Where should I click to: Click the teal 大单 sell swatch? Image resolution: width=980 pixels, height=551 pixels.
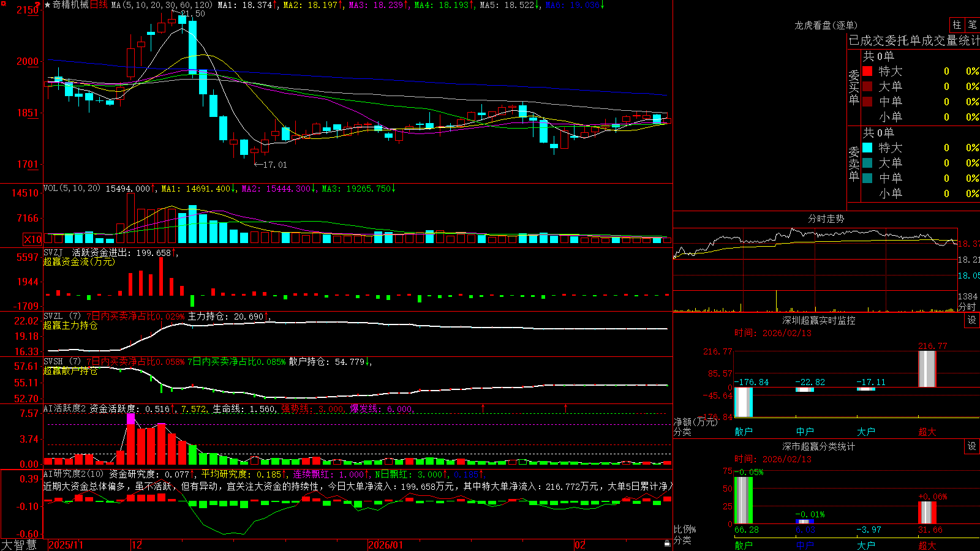click(867, 163)
